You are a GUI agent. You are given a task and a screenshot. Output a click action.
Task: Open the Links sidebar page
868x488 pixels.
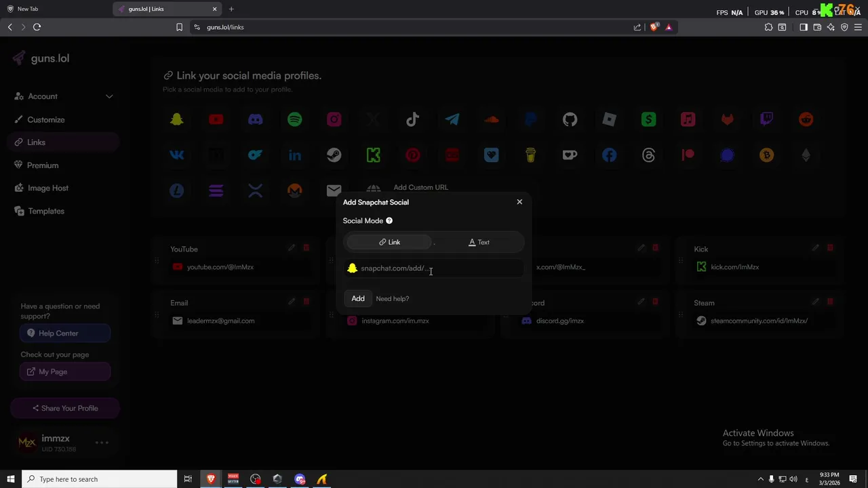tap(64, 142)
